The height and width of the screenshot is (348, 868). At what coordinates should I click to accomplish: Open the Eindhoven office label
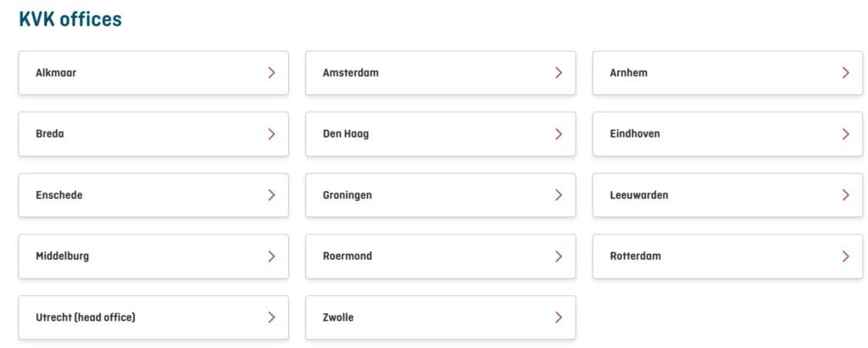[x=635, y=134]
